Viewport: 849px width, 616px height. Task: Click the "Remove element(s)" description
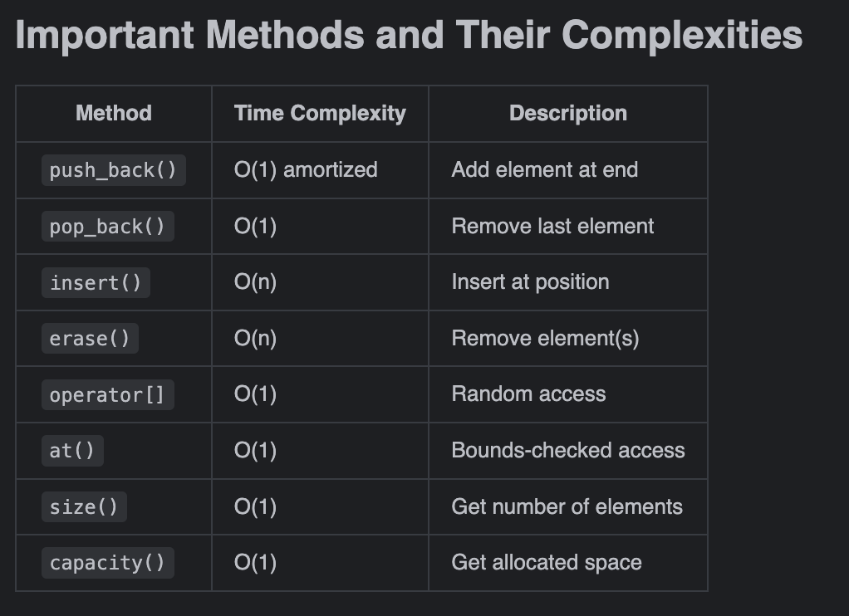(545, 339)
